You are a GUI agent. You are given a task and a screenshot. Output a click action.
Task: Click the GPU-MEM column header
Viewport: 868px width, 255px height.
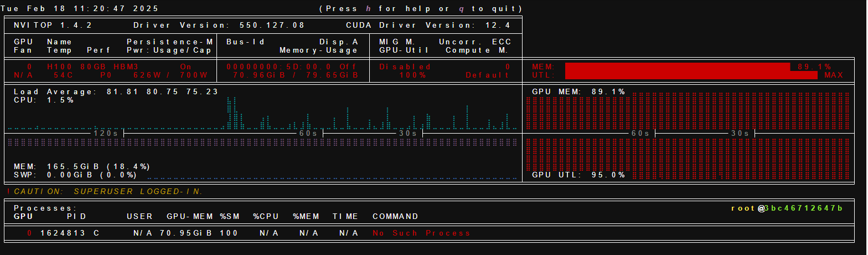pyautogui.click(x=189, y=217)
